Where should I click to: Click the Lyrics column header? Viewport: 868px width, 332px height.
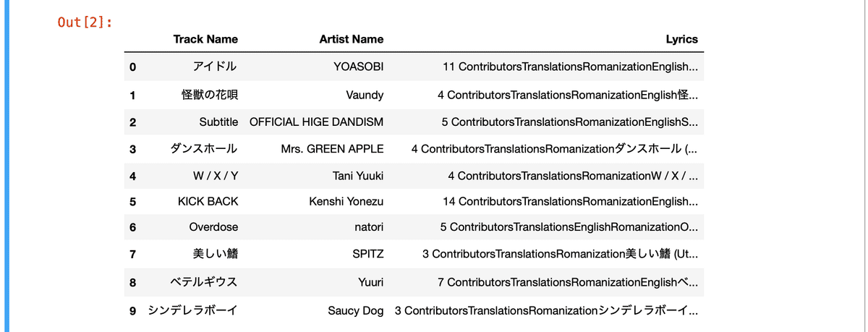pyautogui.click(x=681, y=39)
